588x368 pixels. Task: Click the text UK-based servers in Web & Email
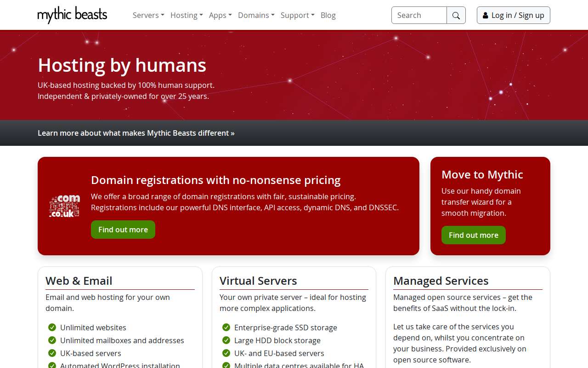[x=90, y=353]
